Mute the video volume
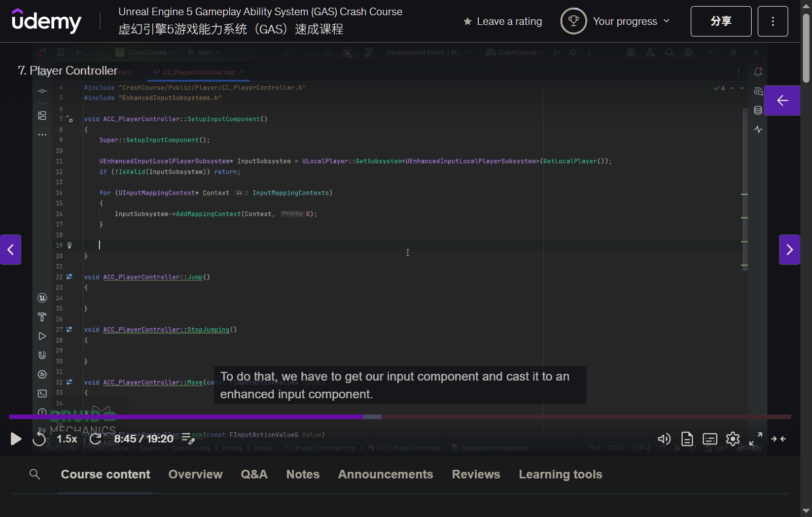 pos(664,439)
